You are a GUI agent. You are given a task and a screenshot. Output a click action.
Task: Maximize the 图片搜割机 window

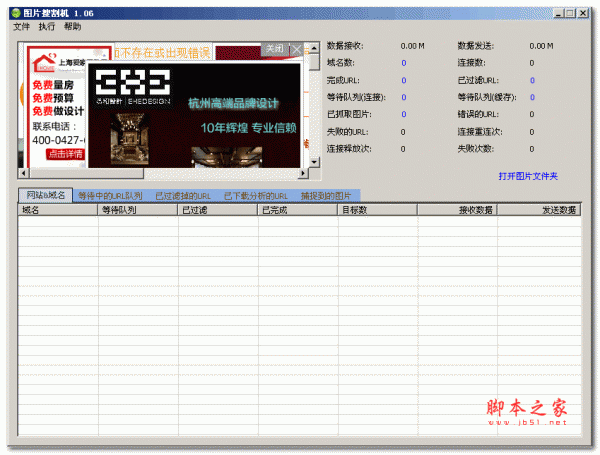(x=570, y=13)
